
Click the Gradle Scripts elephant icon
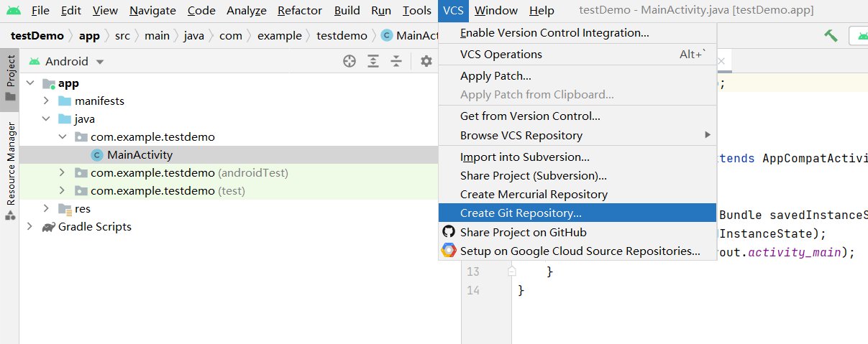[x=48, y=227]
